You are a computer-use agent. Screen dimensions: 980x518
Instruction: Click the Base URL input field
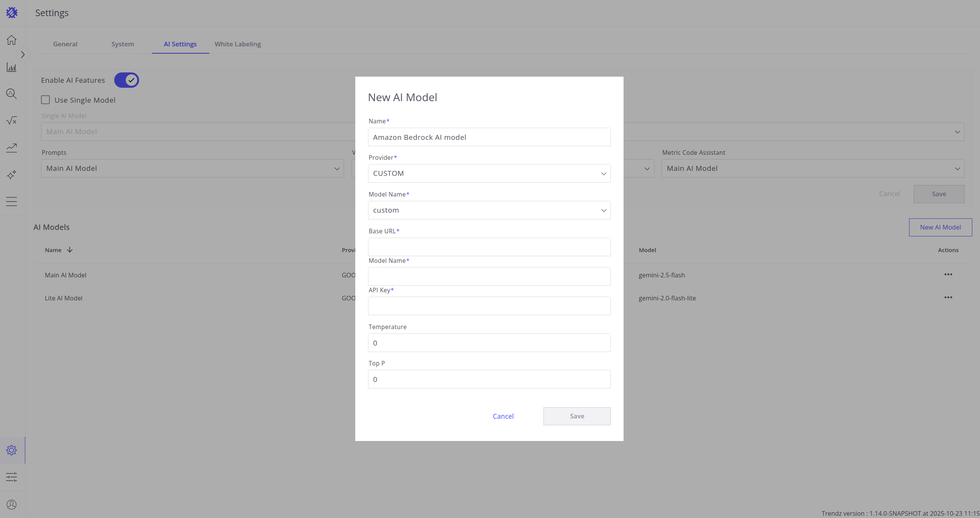(x=489, y=247)
